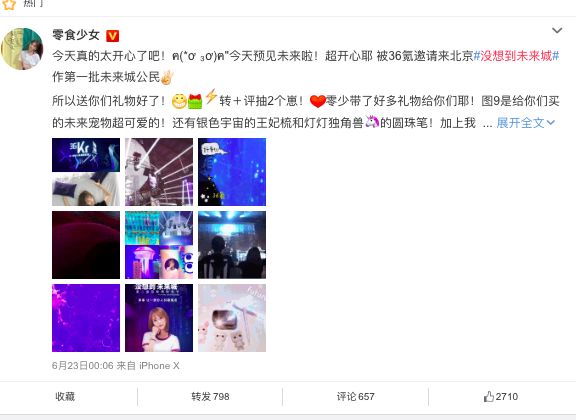Image resolution: width=576 pixels, height=420 pixels.
Task: Click the iPhone X source link
Action: pyautogui.click(x=159, y=366)
